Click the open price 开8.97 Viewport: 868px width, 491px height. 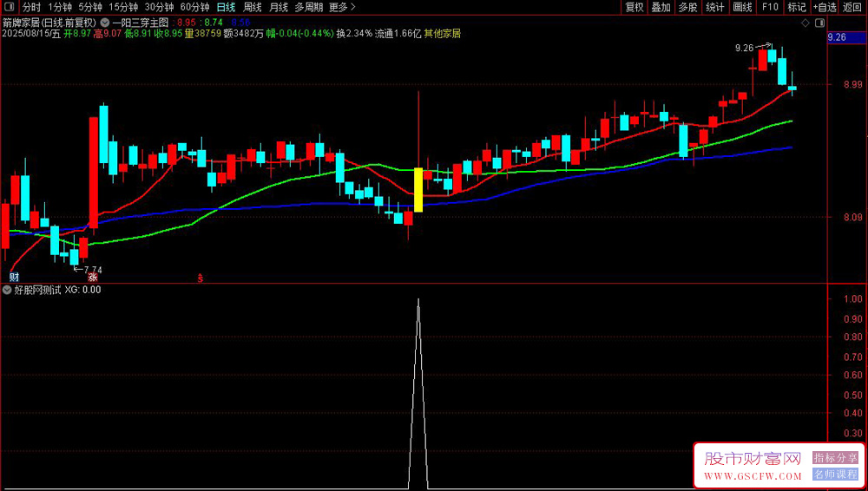[77, 34]
